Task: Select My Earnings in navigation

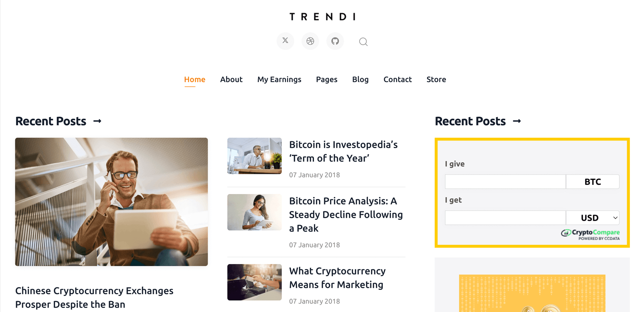Action: point(279,79)
